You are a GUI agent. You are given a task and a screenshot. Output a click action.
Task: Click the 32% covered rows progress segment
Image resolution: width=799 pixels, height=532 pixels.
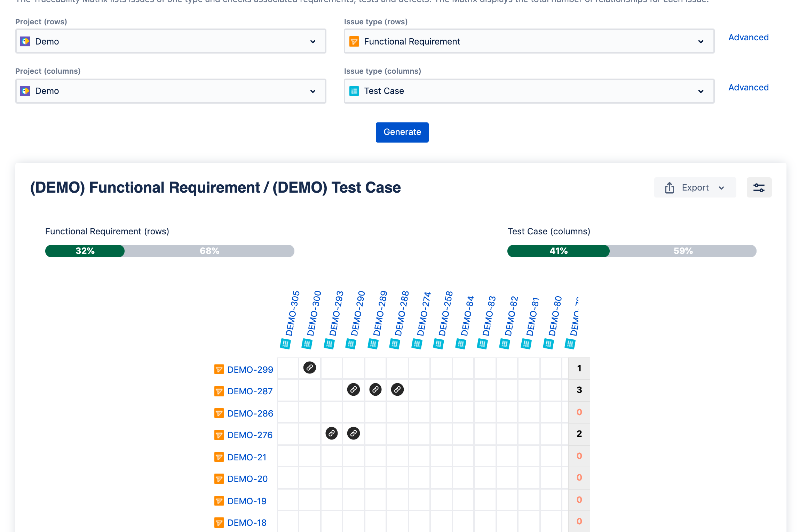(85, 251)
